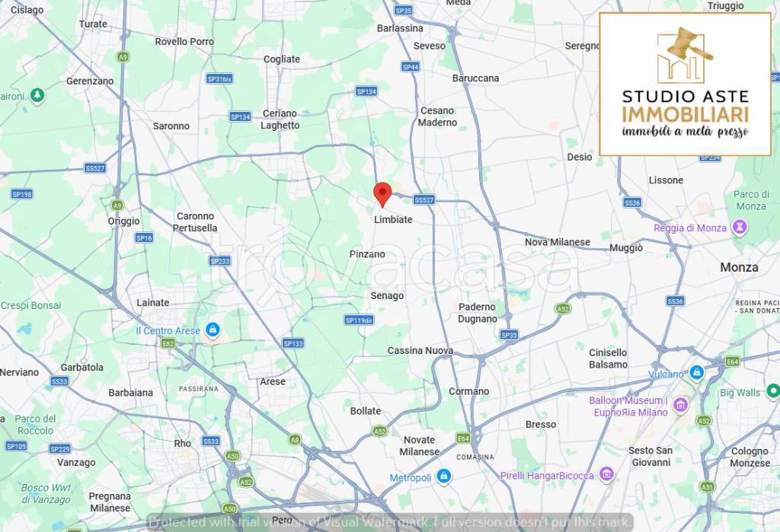This screenshot has height=532, width=780.
Task: Click the Vulcano shopping bag icon
Action: point(696,373)
